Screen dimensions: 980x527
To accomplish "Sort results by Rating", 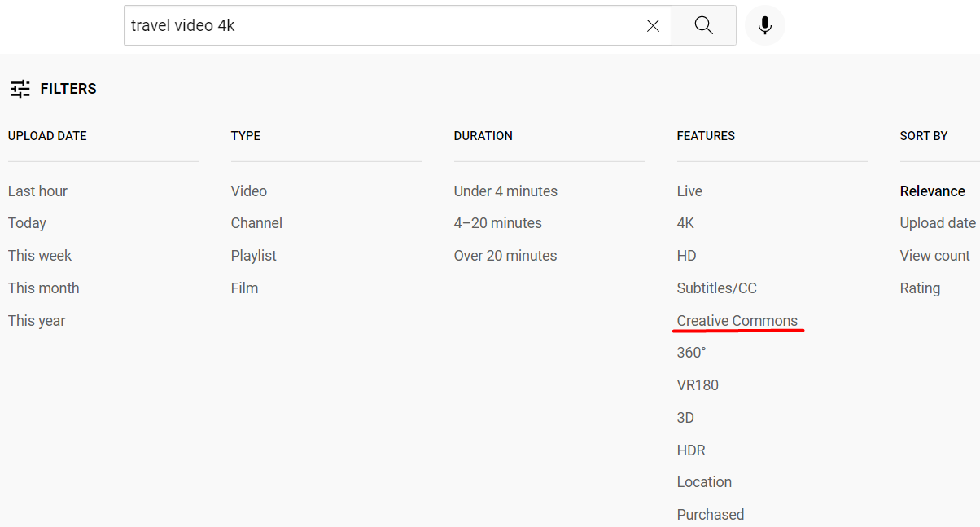I will click(920, 288).
